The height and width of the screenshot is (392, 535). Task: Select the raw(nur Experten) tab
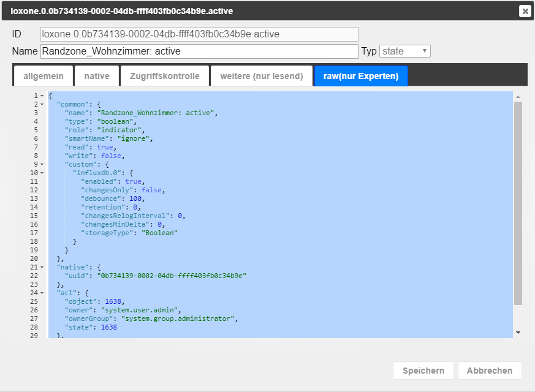pos(361,76)
